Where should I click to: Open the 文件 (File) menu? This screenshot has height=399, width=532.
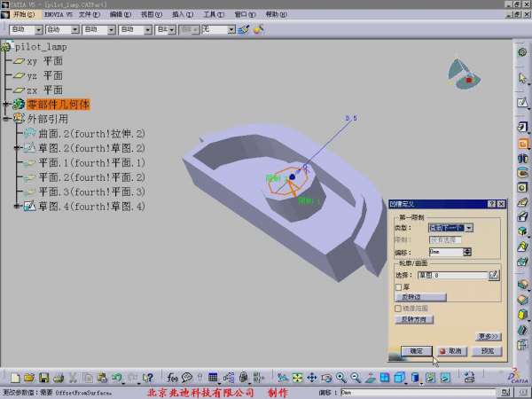point(90,14)
